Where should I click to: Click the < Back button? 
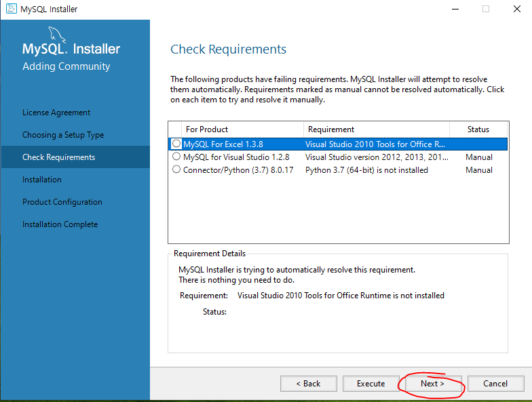308,384
